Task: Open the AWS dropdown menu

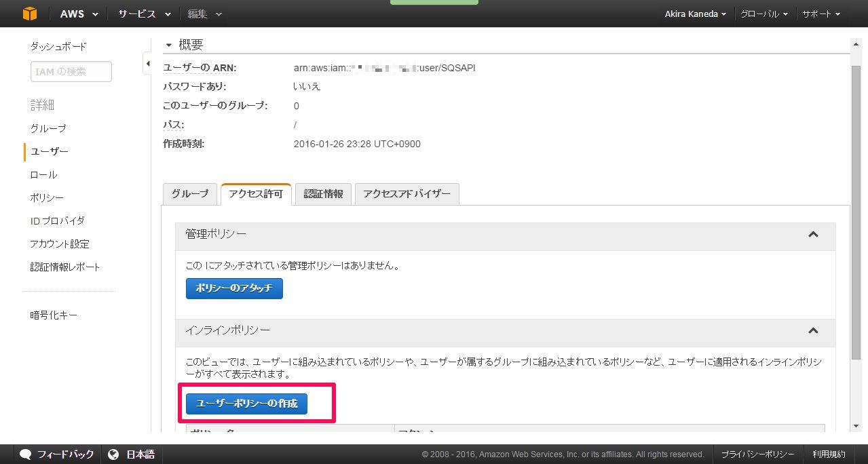Action: tap(79, 14)
